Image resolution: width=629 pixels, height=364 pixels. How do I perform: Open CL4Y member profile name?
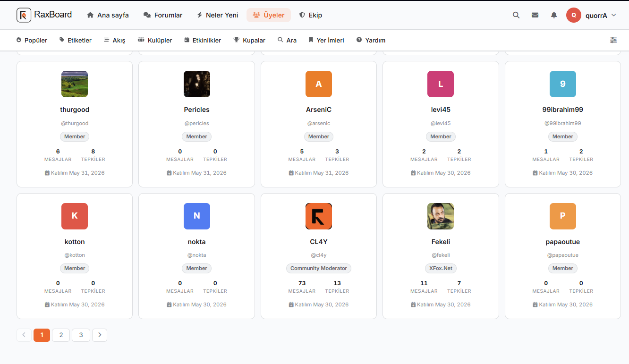tap(319, 242)
